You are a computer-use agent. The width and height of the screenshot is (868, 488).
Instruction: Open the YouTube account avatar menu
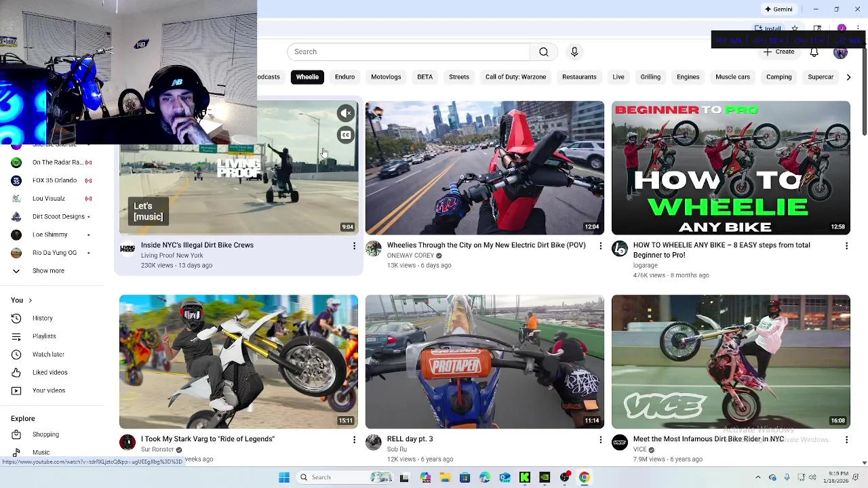click(x=840, y=52)
